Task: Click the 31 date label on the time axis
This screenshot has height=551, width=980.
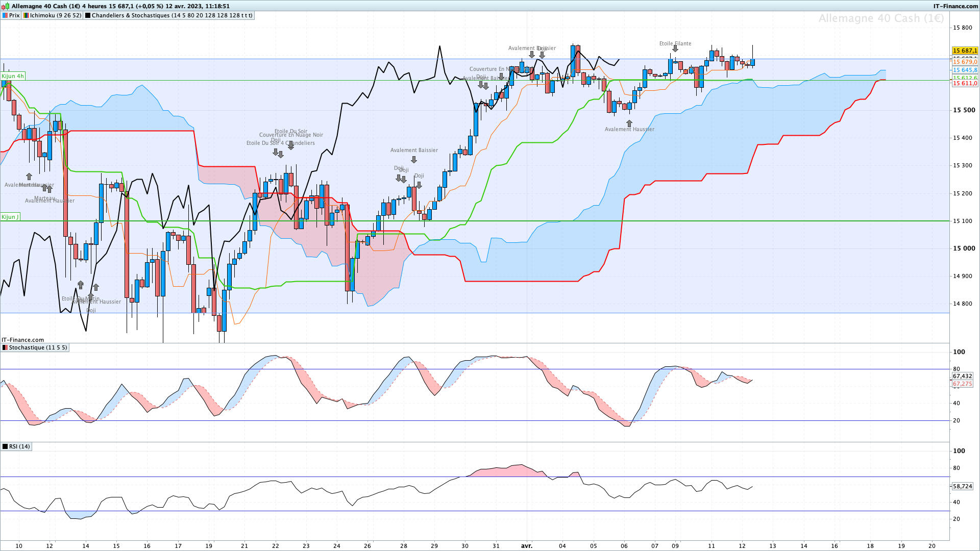Action: [x=496, y=546]
